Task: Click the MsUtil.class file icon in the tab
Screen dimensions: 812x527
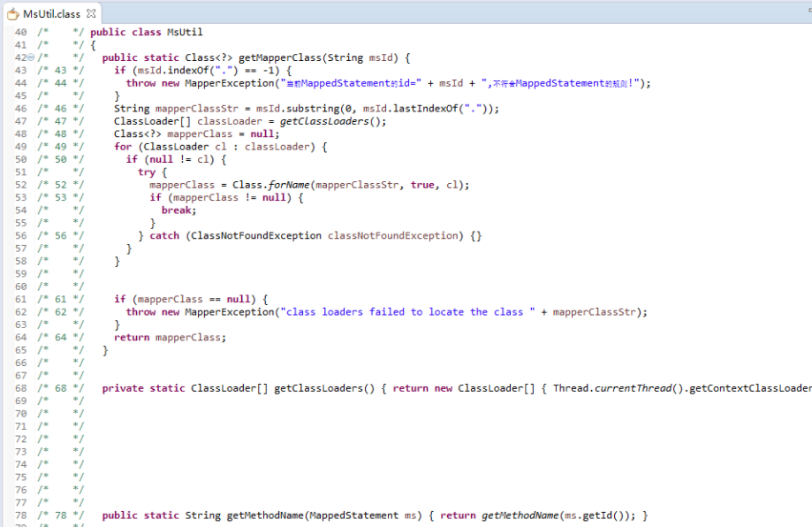Action: (x=13, y=13)
